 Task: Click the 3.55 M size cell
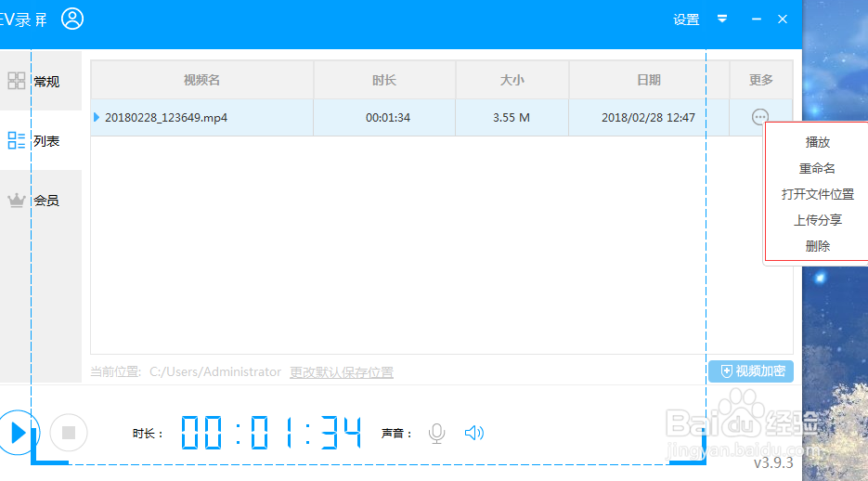[512, 117]
